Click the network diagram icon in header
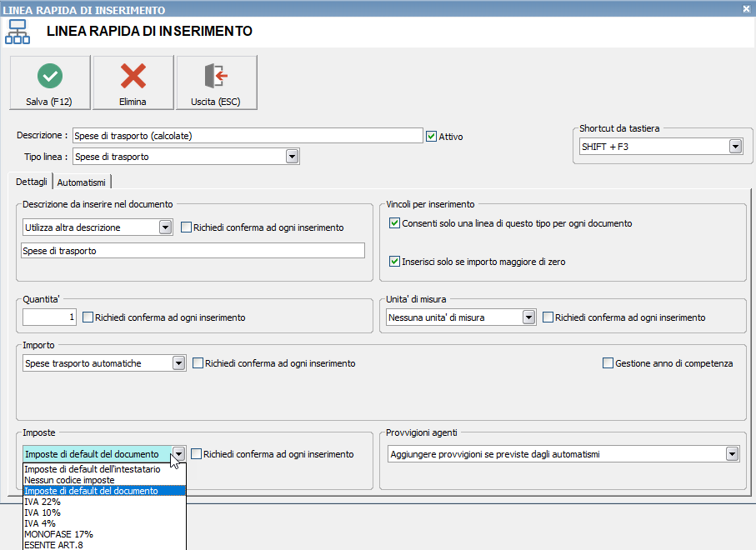Viewport: 756px width, 550px height. (x=18, y=32)
